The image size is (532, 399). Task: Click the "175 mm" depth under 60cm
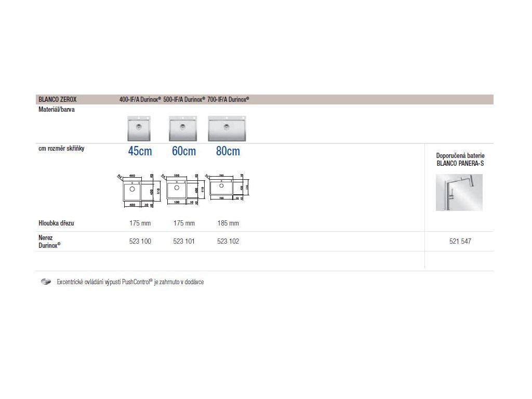184,223
